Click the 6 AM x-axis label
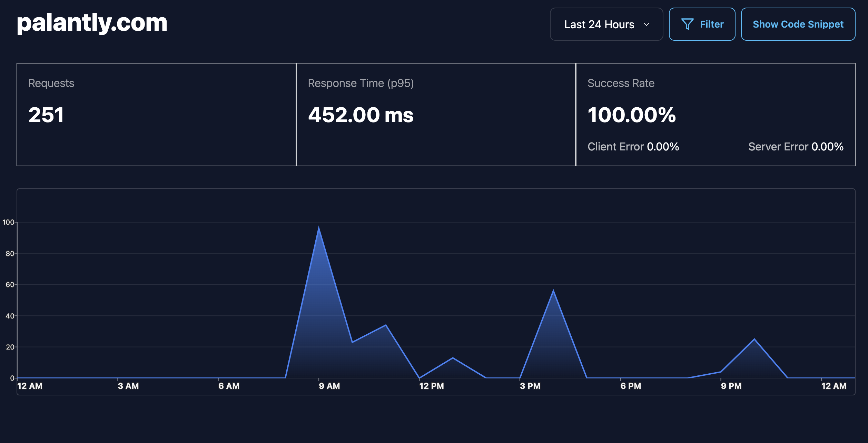The height and width of the screenshot is (443, 868). (229, 386)
